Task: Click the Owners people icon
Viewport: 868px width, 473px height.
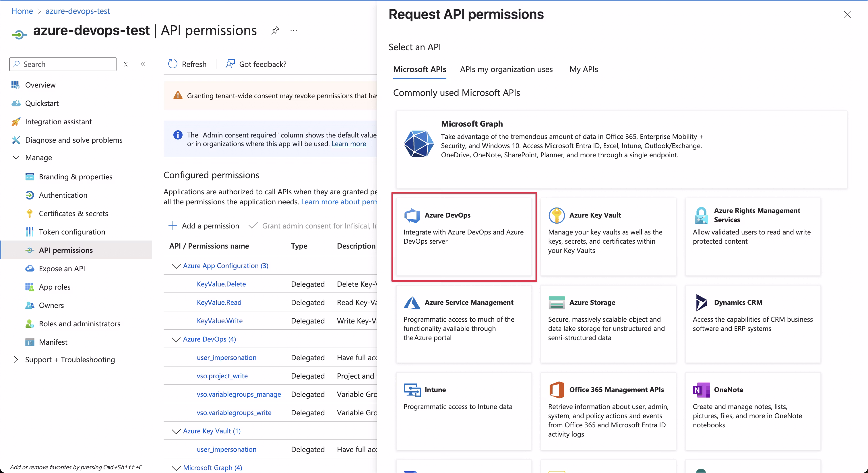Action: pos(30,305)
